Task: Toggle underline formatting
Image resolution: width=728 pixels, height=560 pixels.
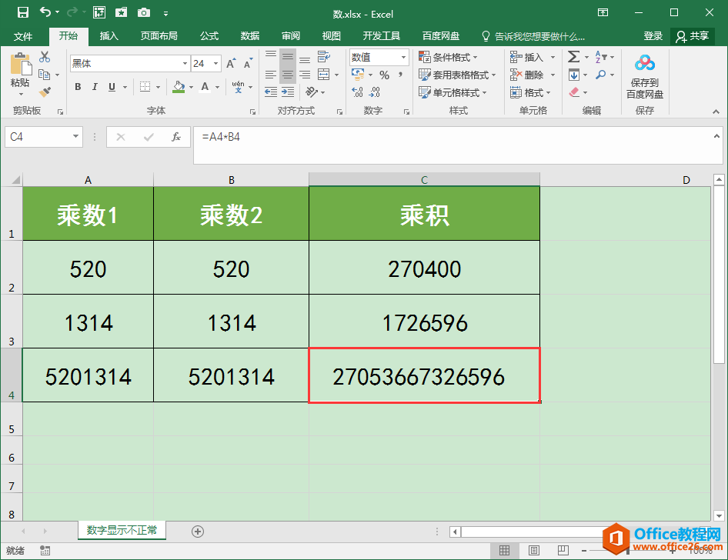Action: point(112,87)
